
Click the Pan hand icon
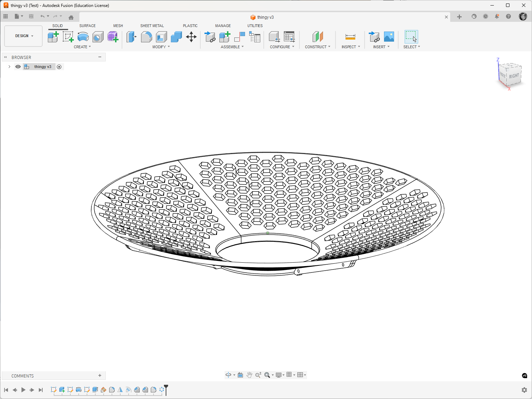coord(249,375)
